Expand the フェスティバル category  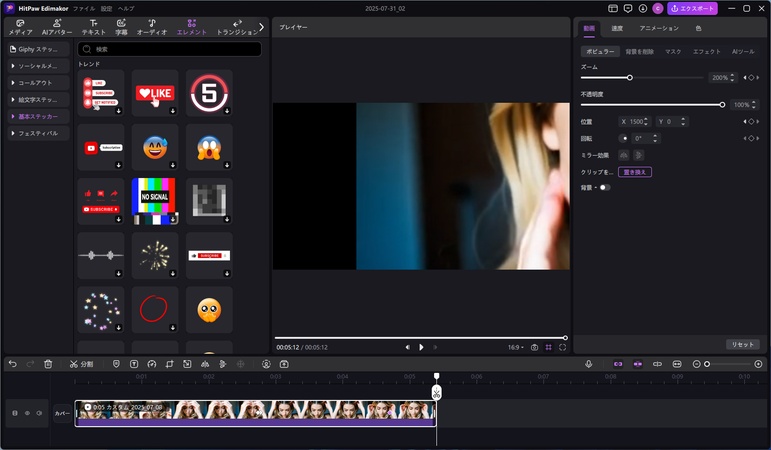(x=38, y=133)
